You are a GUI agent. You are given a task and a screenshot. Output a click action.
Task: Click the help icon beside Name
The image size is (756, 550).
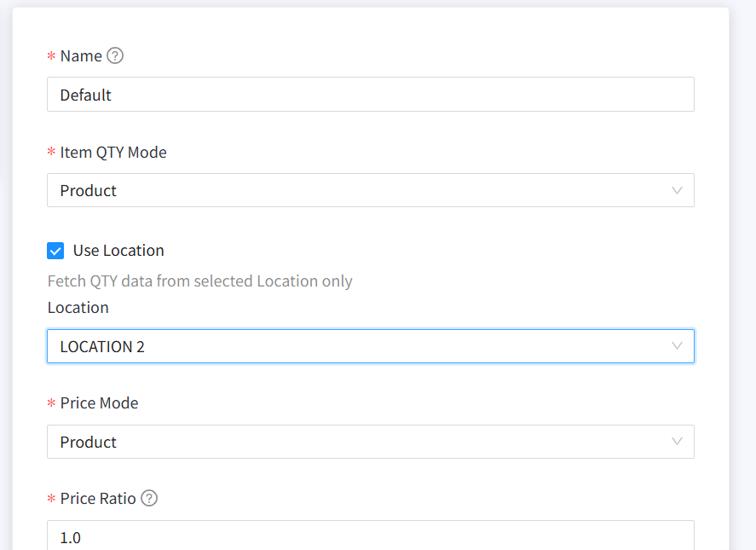tap(115, 56)
